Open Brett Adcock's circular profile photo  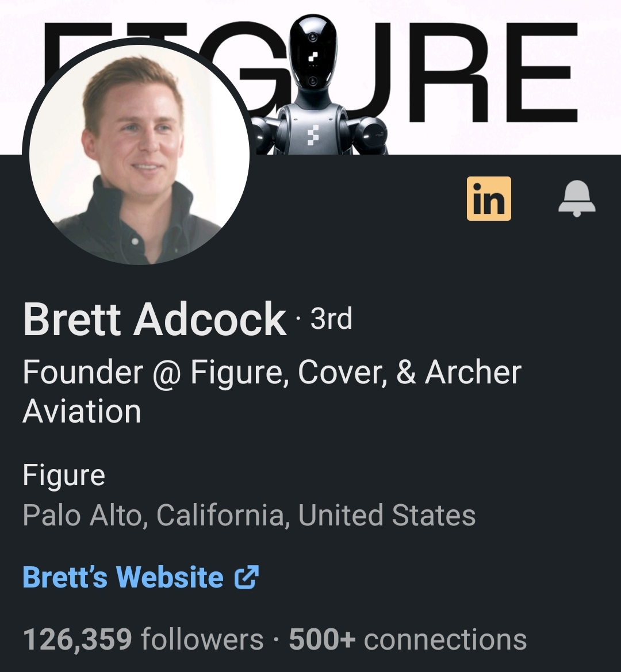(x=139, y=154)
